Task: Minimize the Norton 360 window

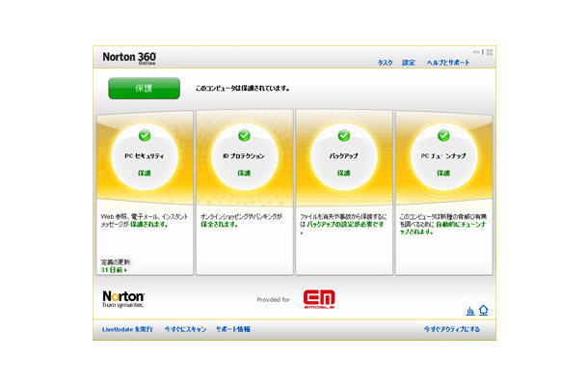Action: (x=475, y=52)
